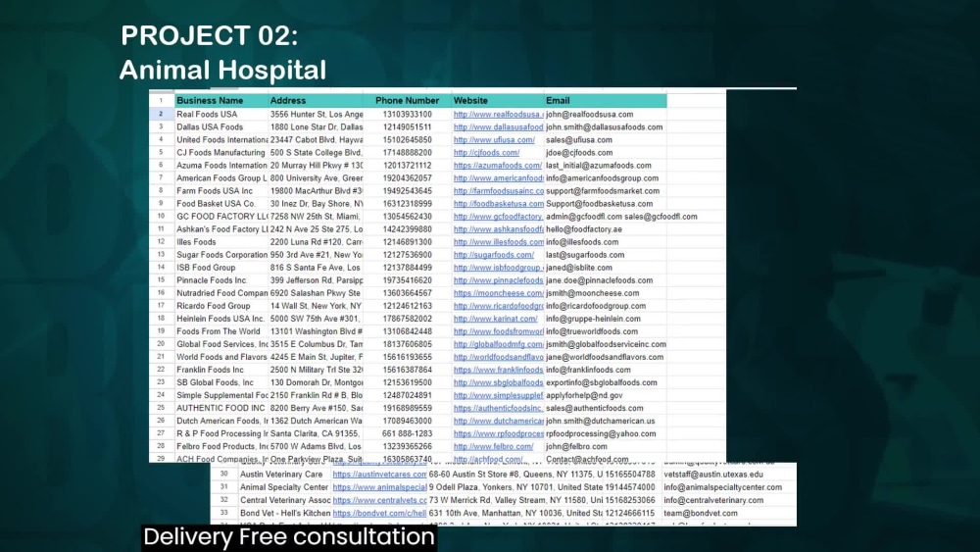Viewport: 980px width, 552px height.
Task: Select the Business Name column header
Action: tap(221, 101)
